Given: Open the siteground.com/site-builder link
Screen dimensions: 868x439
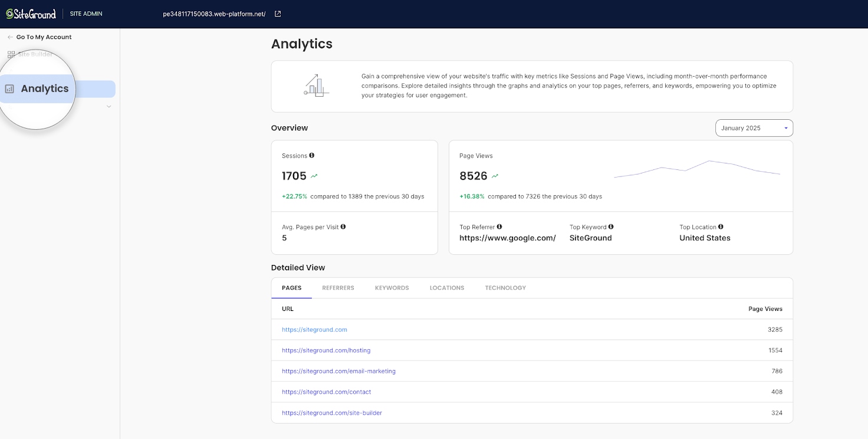Looking at the screenshot, I should coord(332,413).
